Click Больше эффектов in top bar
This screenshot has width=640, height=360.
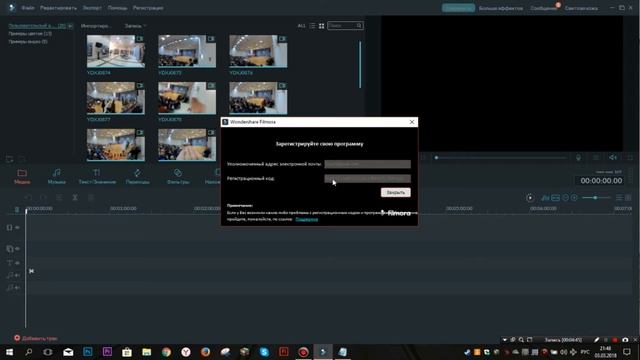501,8
